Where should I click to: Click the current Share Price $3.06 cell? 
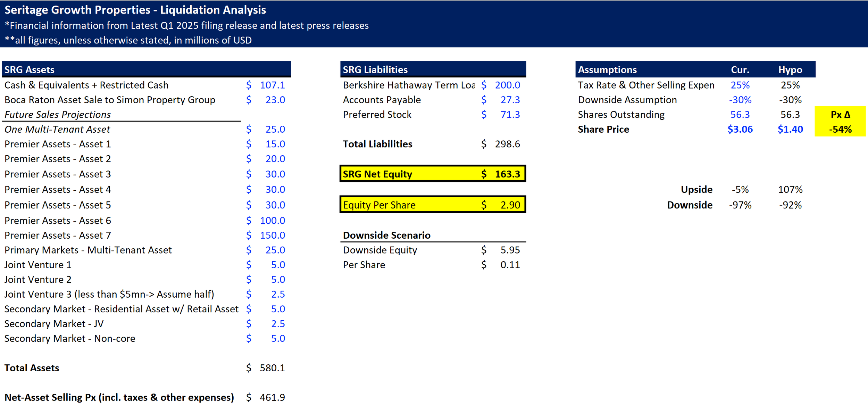(x=740, y=130)
